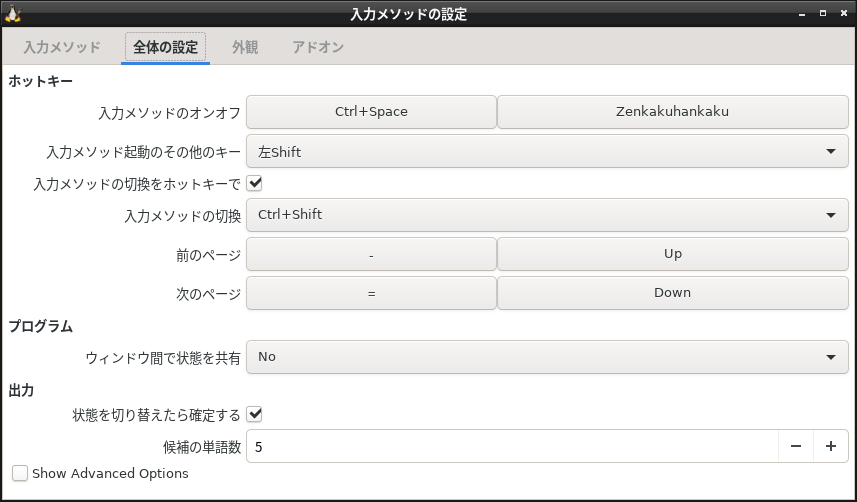Select the 全体の設定 tab

point(166,47)
